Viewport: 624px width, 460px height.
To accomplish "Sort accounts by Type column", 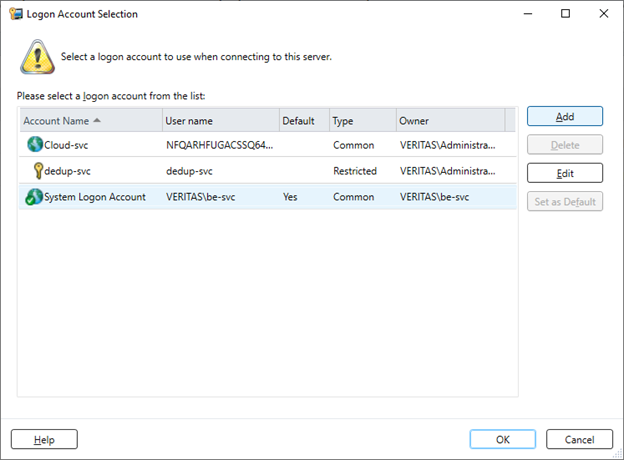I will point(363,121).
